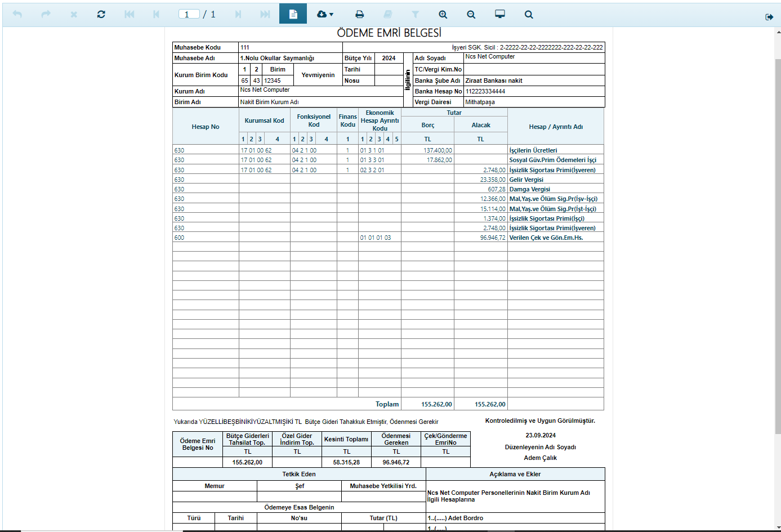Viewport: 781px width, 532px height.
Task: Click the page number input field
Action: [x=189, y=14]
